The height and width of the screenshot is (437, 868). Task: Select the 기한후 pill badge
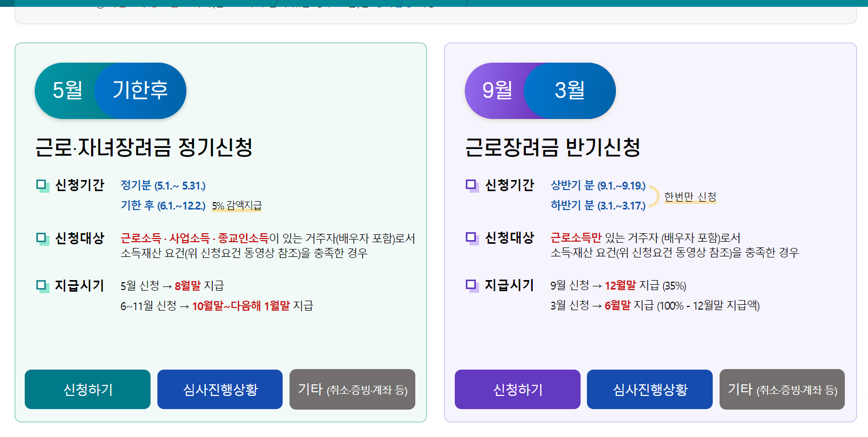pos(140,91)
